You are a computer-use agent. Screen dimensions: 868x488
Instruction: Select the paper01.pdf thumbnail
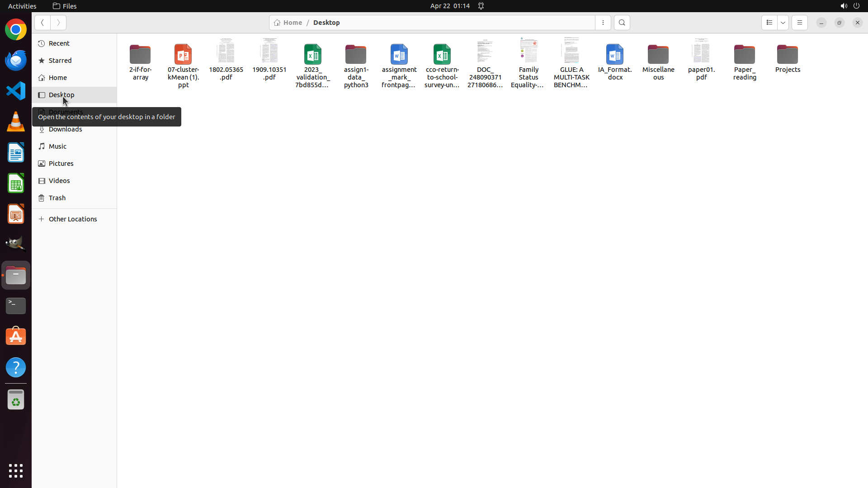[701, 52]
